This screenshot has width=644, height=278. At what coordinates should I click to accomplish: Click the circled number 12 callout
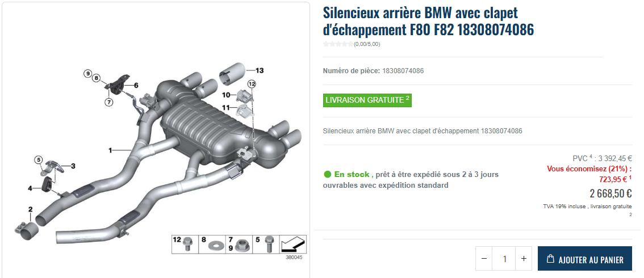(252, 83)
